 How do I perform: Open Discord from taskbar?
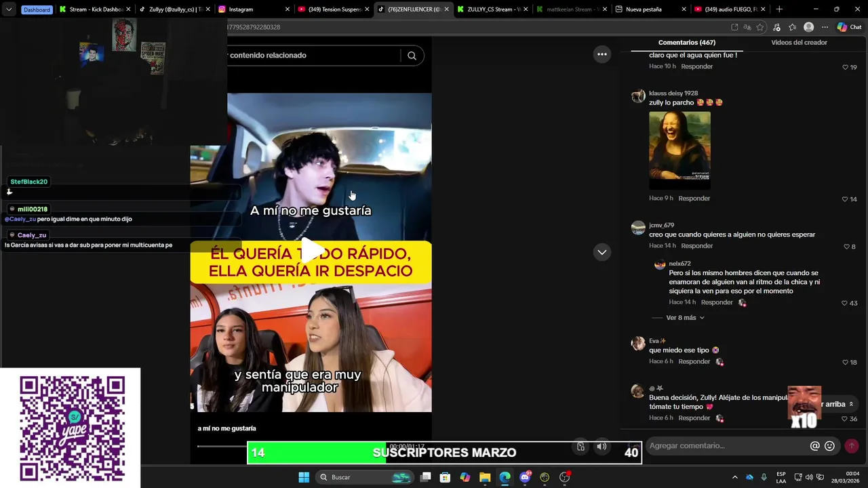click(x=525, y=477)
